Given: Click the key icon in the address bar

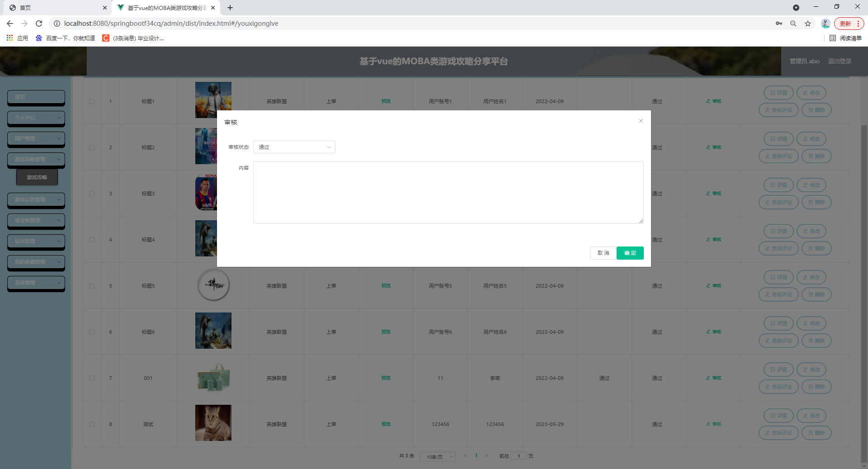Looking at the screenshot, I should pyautogui.click(x=779, y=24).
